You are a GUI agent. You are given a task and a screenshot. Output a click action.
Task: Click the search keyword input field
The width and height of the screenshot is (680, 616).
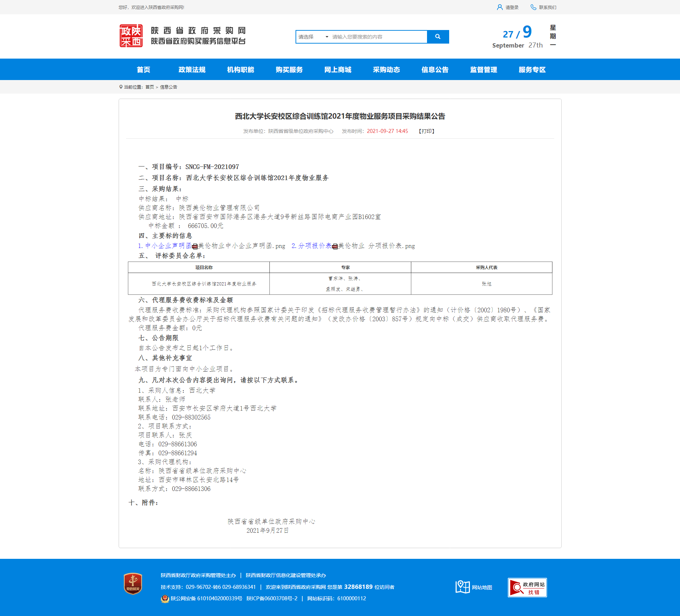(x=378, y=37)
